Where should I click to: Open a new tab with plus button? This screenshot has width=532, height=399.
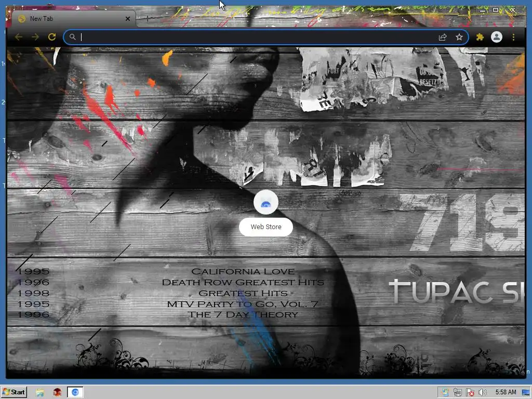(147, 19)
